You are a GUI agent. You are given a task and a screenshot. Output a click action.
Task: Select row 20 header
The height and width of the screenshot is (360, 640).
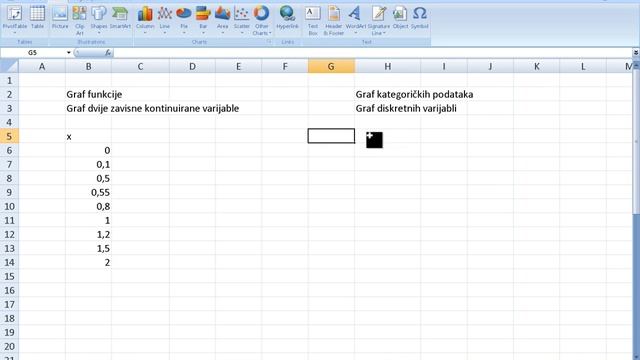(x=9, y=346)
